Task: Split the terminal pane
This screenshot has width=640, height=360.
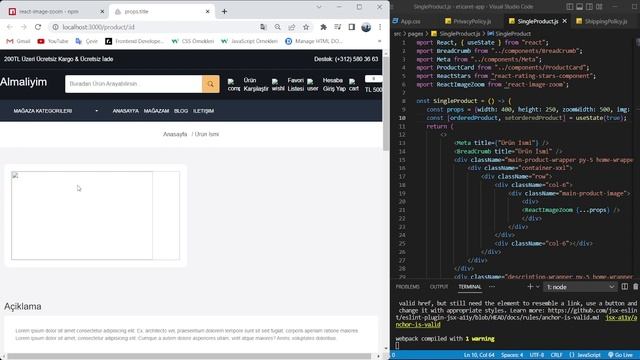Action: [624, 287]
